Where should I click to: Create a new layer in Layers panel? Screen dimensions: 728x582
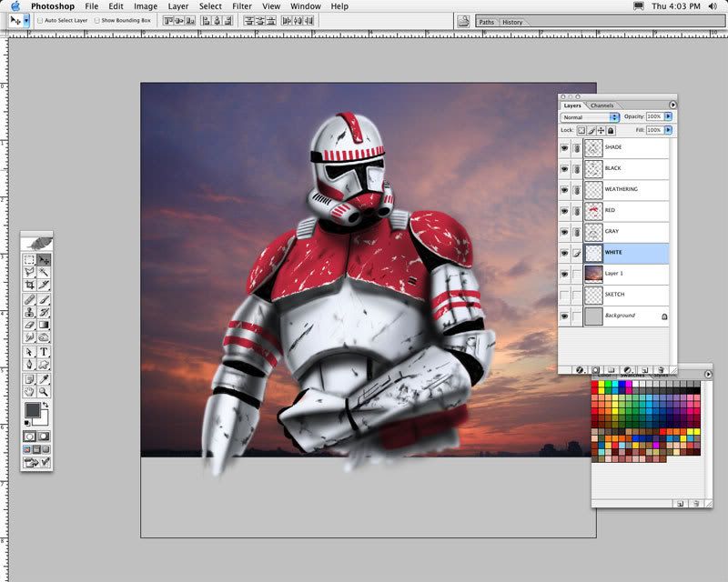(645, 370)
